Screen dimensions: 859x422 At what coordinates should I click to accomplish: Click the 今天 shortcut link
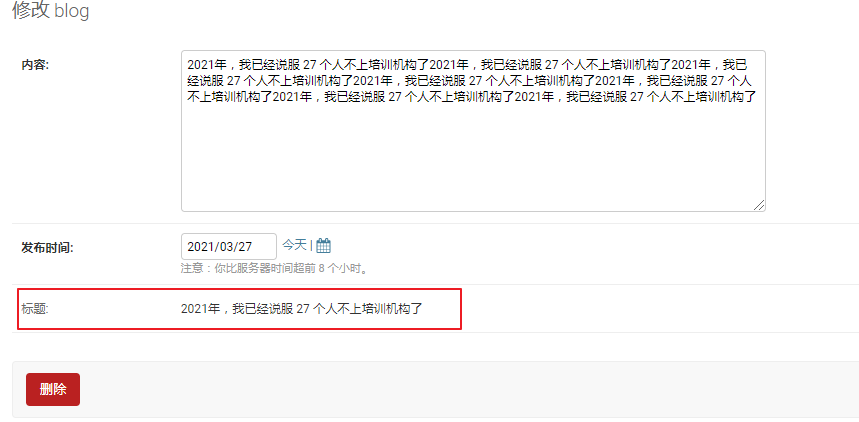[x=294, y=245]
